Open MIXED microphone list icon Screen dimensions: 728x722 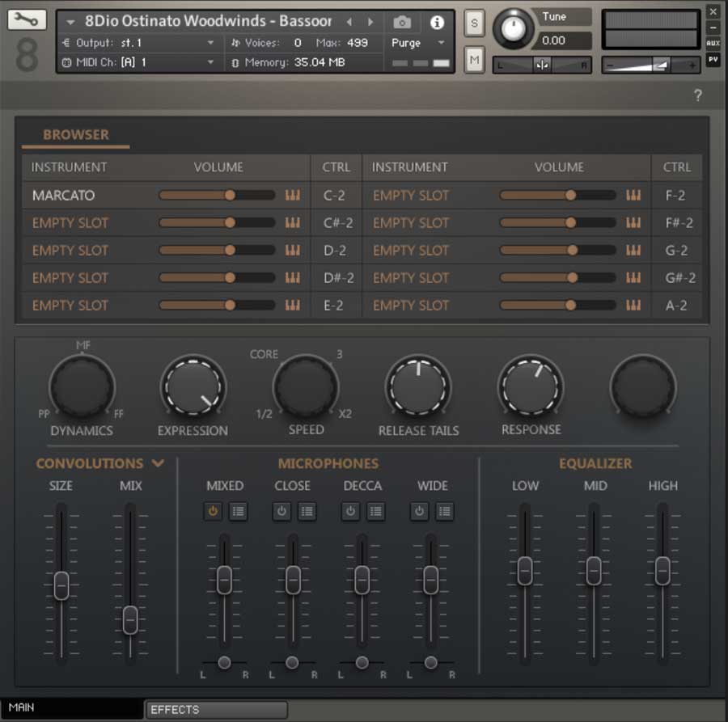pos(238,511)
